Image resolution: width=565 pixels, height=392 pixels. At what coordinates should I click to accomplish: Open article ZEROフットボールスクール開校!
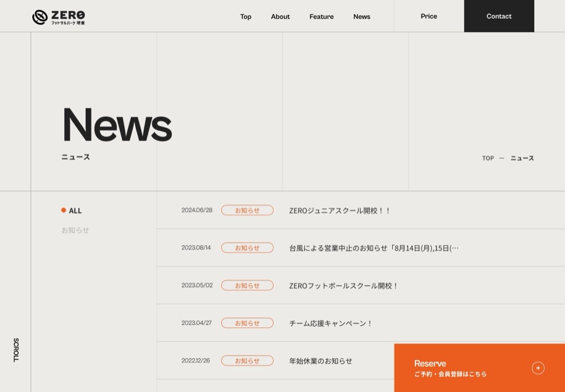point(343,286)
